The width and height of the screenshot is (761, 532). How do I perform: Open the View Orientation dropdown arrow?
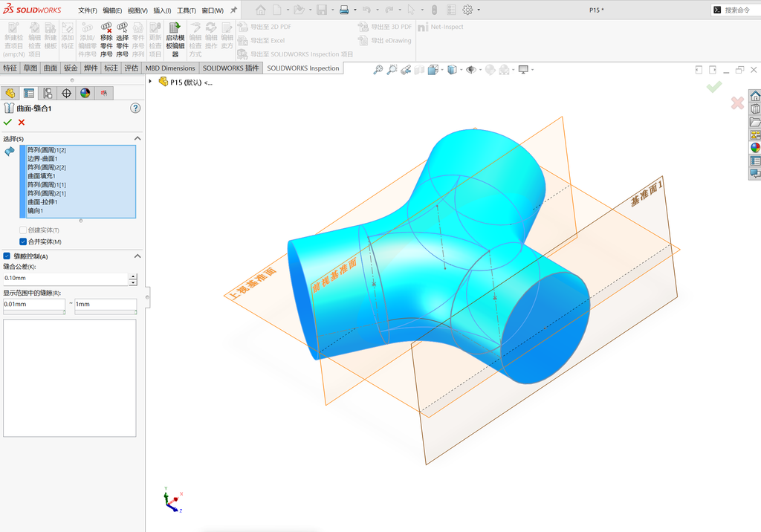coord(442,70)
